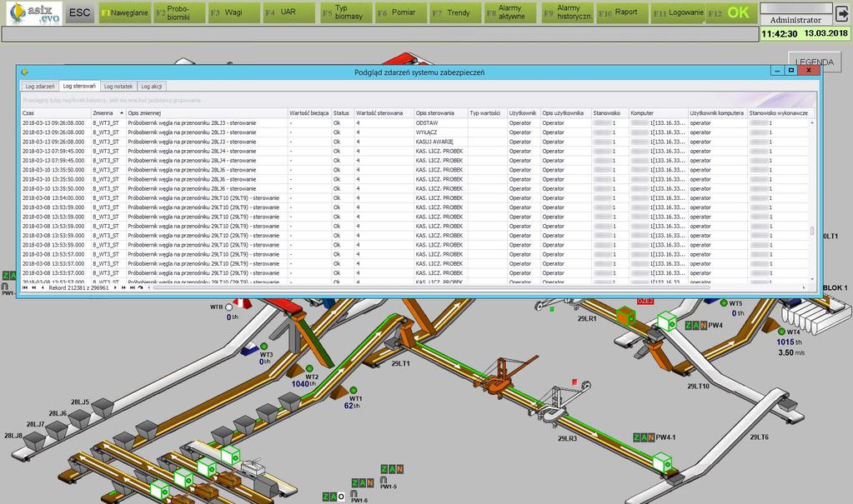This screenshot has width=853, height=504.
Task: Switch to the Log zdarzeń tab
Action: click(x=40, y=87)
